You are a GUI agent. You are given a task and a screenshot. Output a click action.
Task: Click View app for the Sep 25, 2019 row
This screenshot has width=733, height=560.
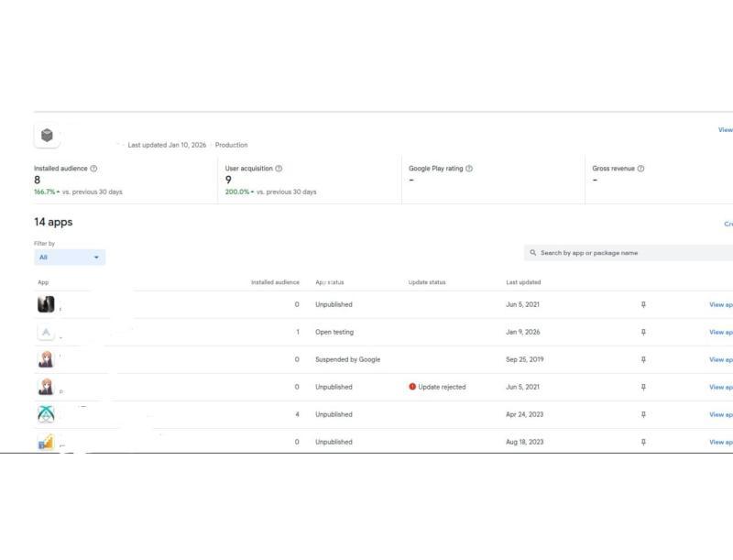tap(720, 359)
